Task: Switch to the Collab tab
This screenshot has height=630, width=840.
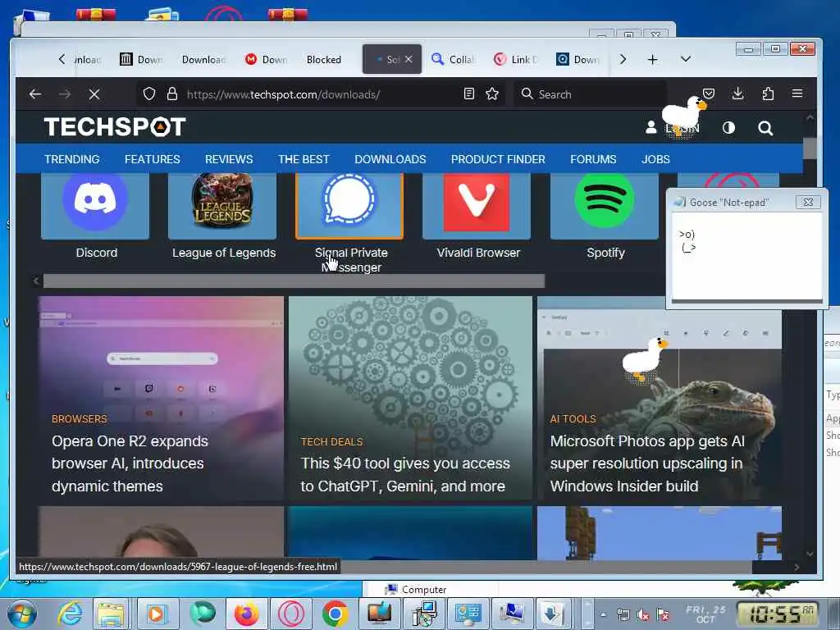Action: coord(453,59)
